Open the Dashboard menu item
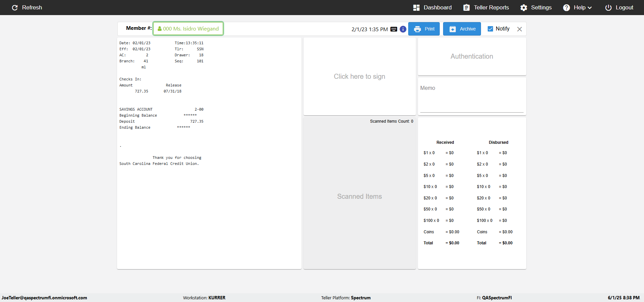The image size is (644, 302). 432,7
